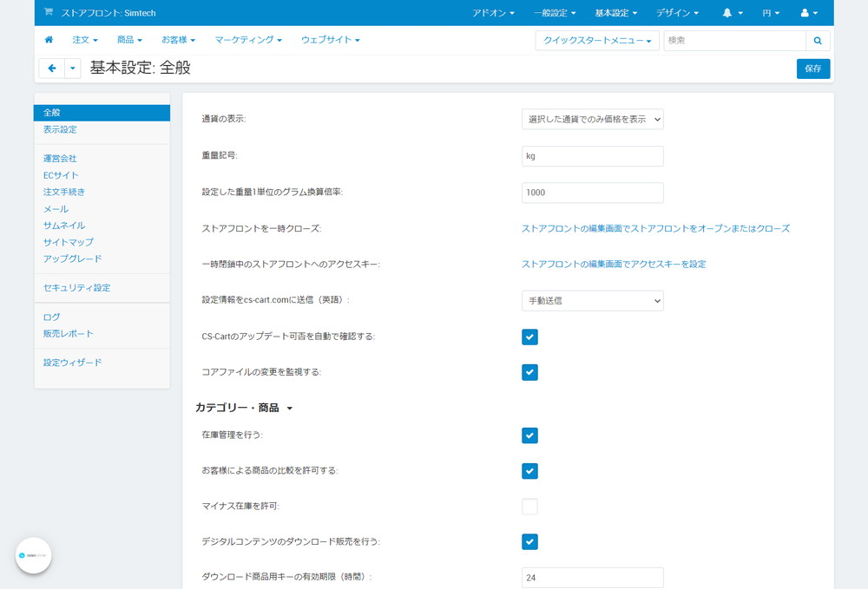This screenshot has width=868, height=589.
Task: Toggle customer product comparison checkbox
Action: tap(529, 471)
